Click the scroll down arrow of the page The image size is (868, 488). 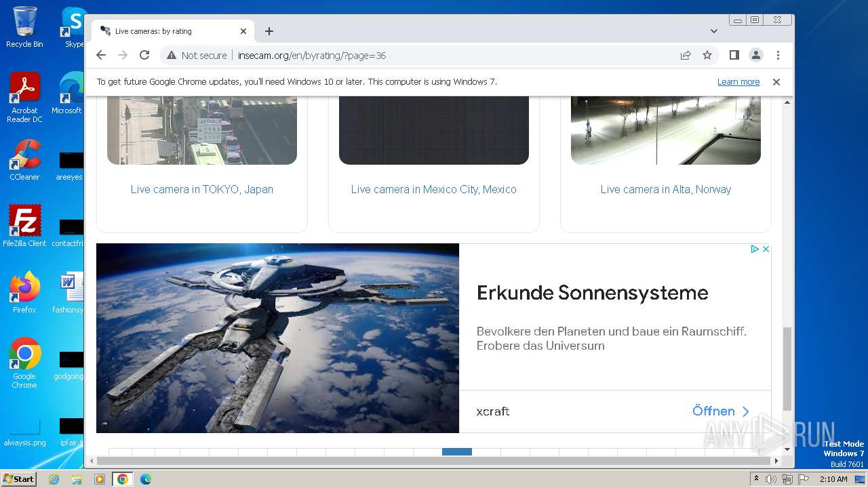tap(787, 449)
